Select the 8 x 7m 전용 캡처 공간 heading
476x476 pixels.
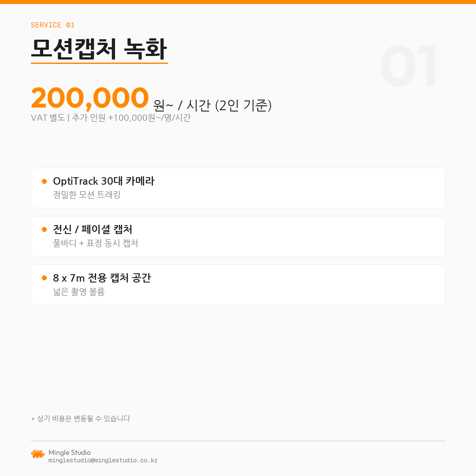coord(102,278)
